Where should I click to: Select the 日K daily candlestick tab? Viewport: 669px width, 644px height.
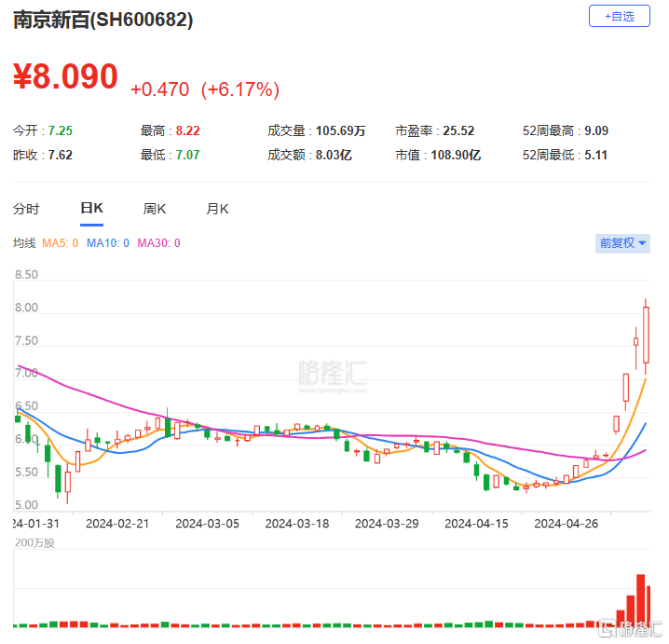pos(91,208)
